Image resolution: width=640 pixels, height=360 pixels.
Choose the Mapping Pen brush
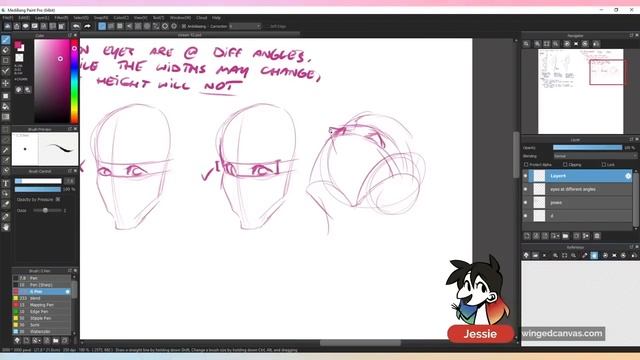coord(42,305)
